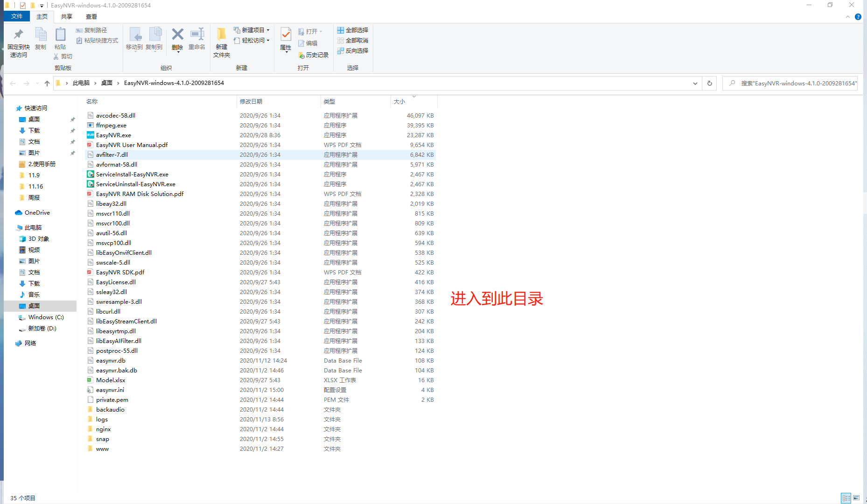Click Select none (全部取消)
This screenshot has height=504, width=867.
[x=353, y=41]
